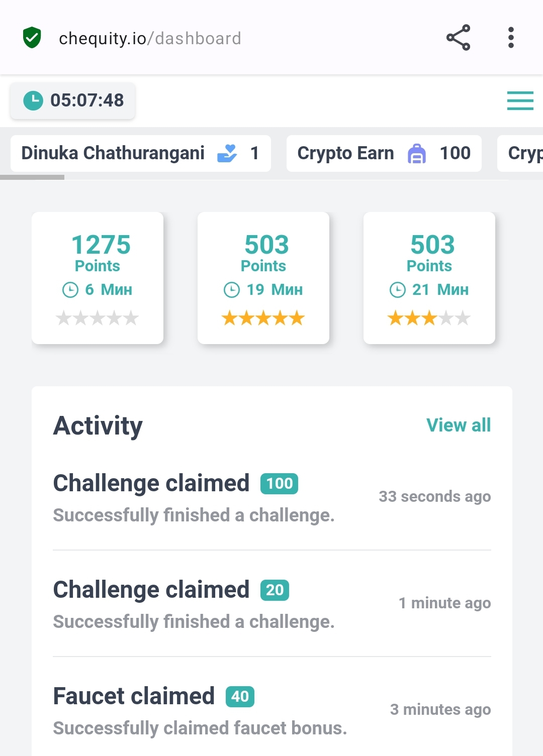The width and height of the screenshot is (543, 756).
Task: Open the Faucet claimed 40 activity entry
Action: pyautogui.click(x=272, y=711)
